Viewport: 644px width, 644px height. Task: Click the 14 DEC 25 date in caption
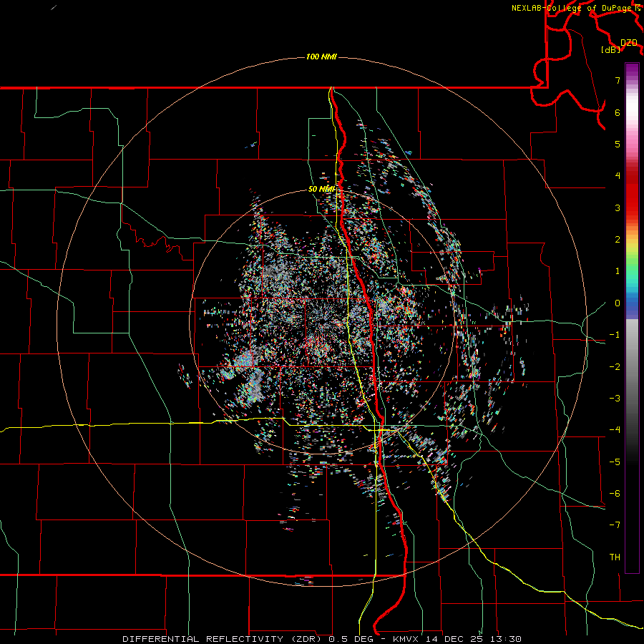(454, 639)
